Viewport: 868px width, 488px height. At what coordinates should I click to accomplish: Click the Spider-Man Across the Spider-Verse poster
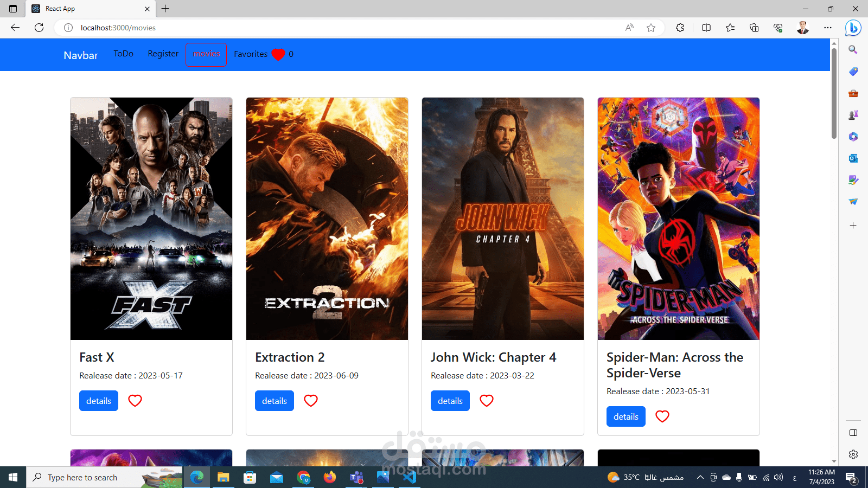679,219
